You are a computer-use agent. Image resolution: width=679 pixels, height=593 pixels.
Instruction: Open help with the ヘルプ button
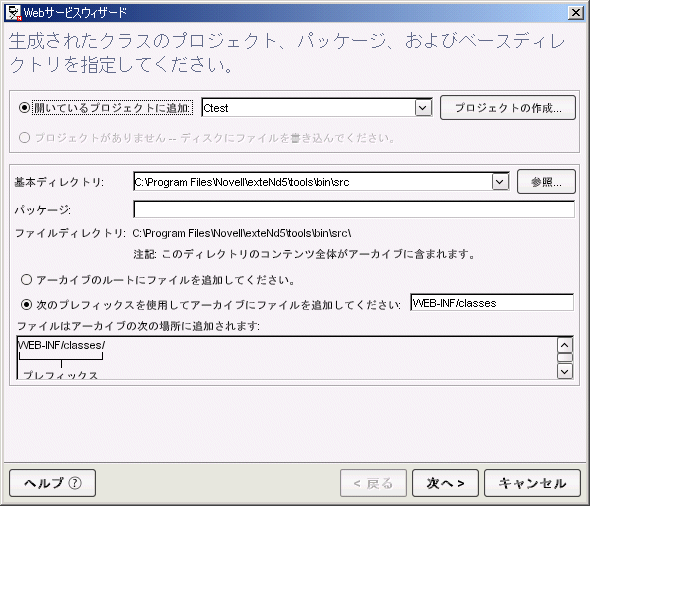click(52, 483)
